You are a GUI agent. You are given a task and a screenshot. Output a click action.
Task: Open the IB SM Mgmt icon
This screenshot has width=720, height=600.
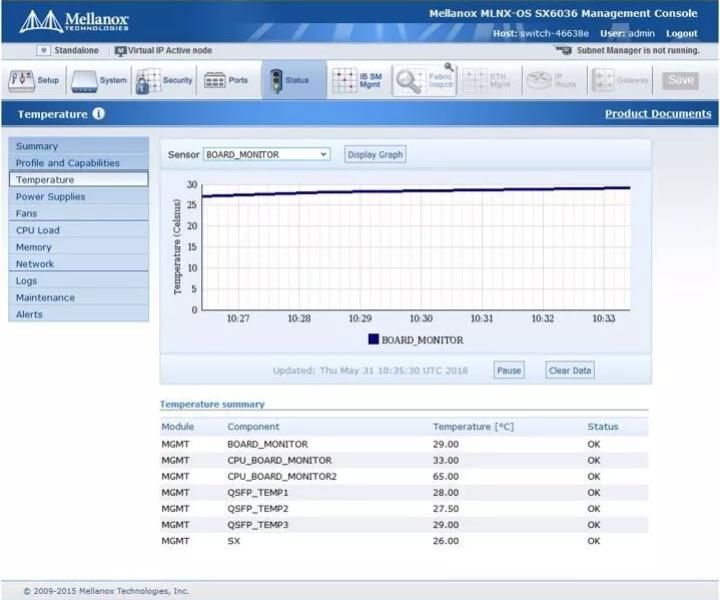point(344,80)
